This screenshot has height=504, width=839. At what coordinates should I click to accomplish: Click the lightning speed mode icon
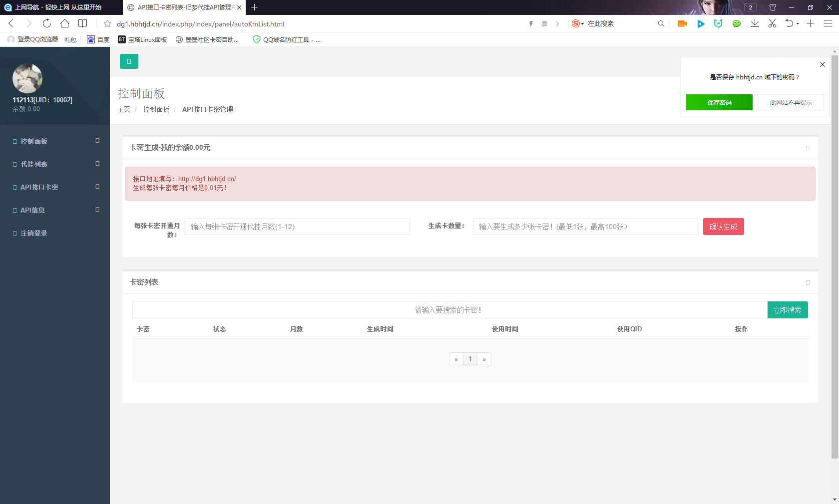[x=531, y=23]
